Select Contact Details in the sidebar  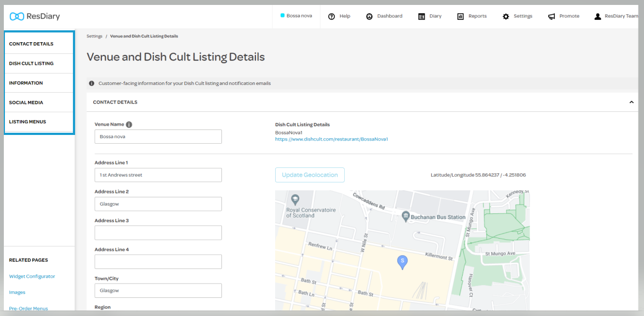pyautogui.click(x=39, y=44)
